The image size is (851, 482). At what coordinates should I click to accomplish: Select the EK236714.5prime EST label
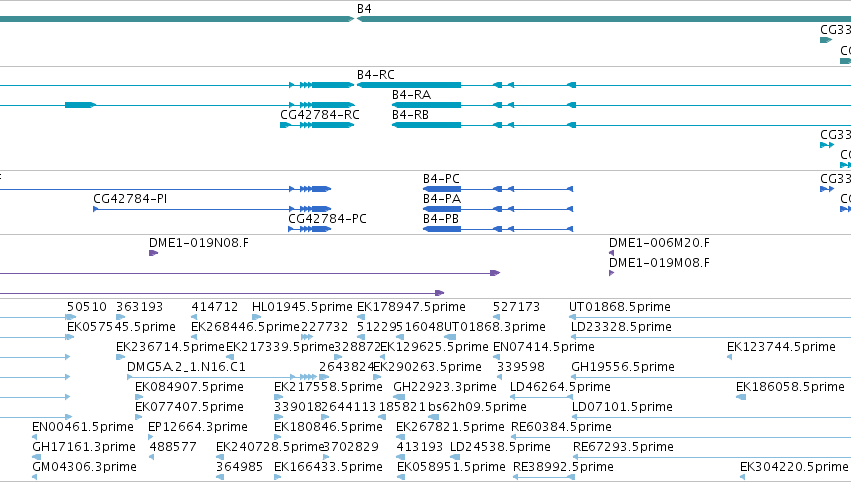click(170, 347)
